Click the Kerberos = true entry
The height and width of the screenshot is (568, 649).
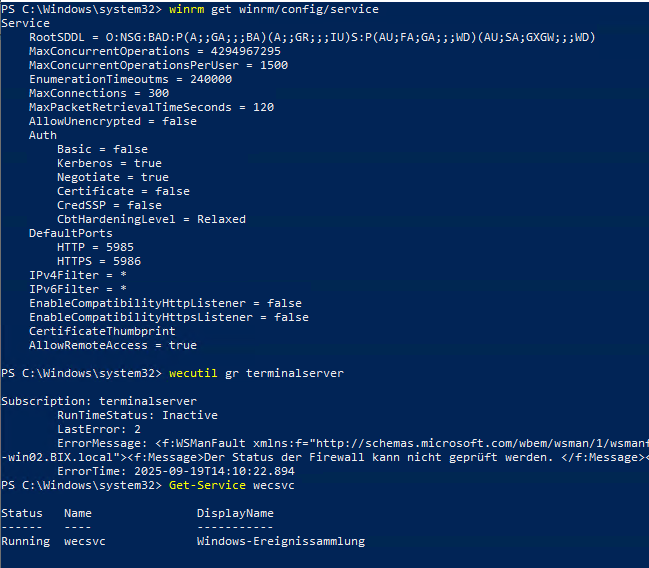click(x=109, y=163)
